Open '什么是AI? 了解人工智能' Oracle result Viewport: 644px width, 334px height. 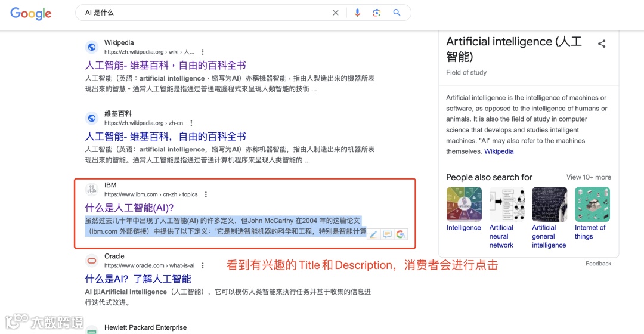(x=138, y=279)
